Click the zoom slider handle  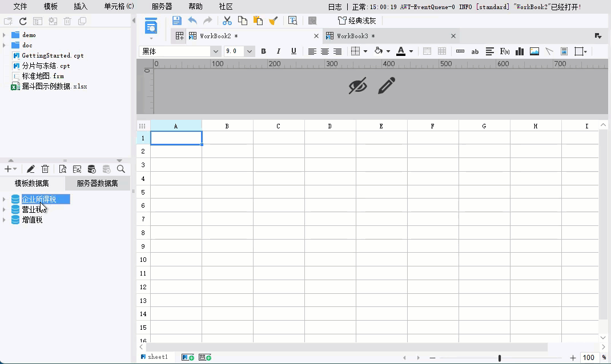point(500,358)
